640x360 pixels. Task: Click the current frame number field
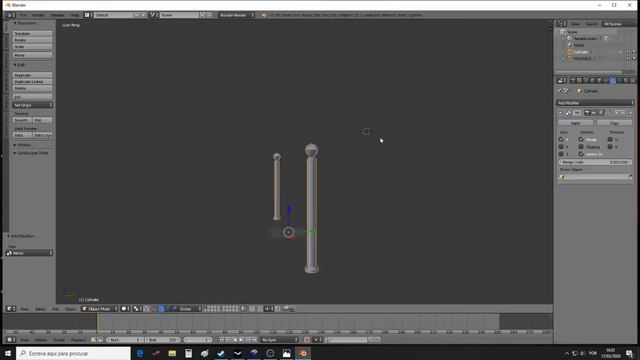pos(198,340)
